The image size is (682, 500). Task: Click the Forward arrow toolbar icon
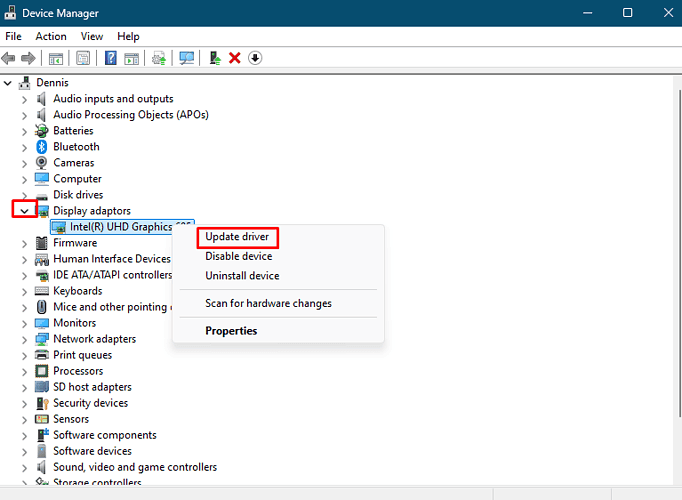28,58
